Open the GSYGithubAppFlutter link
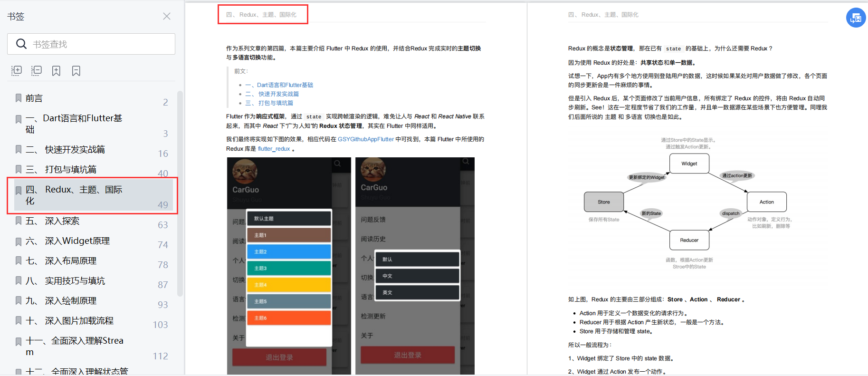868x376 pixels. click(366, 139)
